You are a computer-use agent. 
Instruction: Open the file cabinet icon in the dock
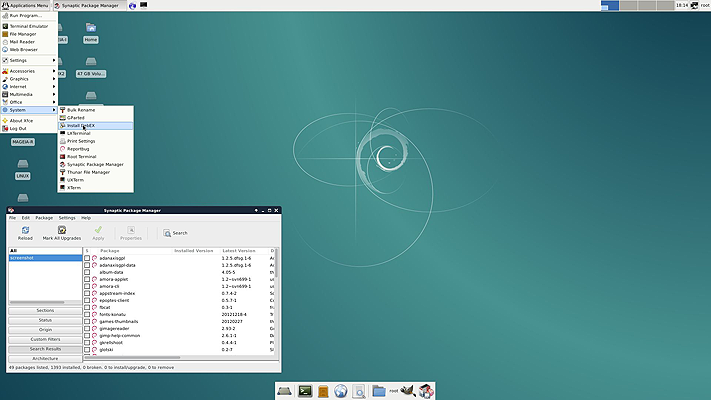(x=323, y=391)
